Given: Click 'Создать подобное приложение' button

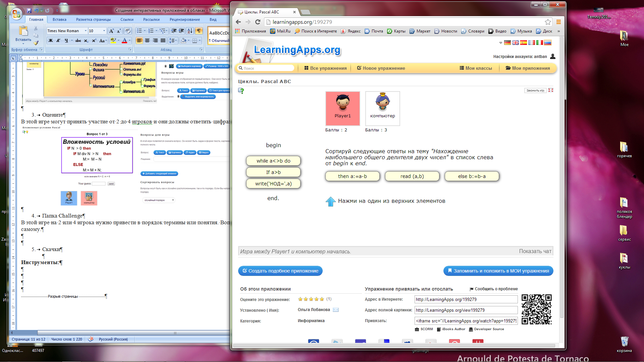Looking at the screenshot, I should (280, 270).
